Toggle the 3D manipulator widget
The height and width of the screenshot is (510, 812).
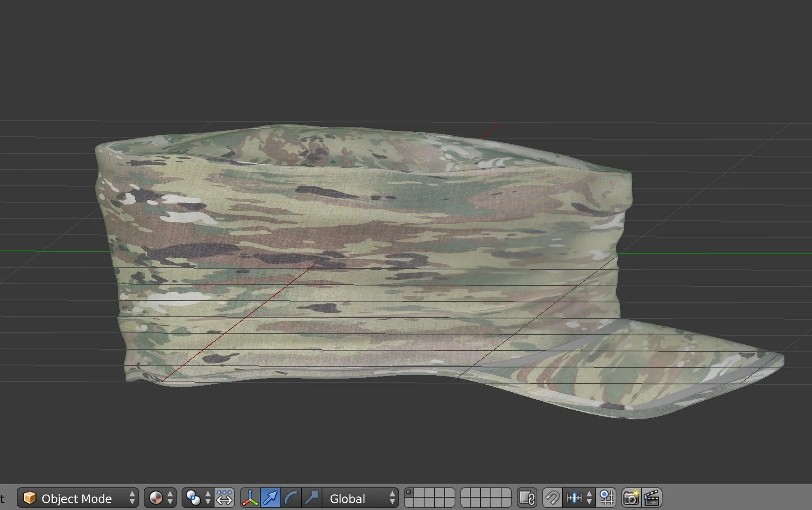coord(250,498)
